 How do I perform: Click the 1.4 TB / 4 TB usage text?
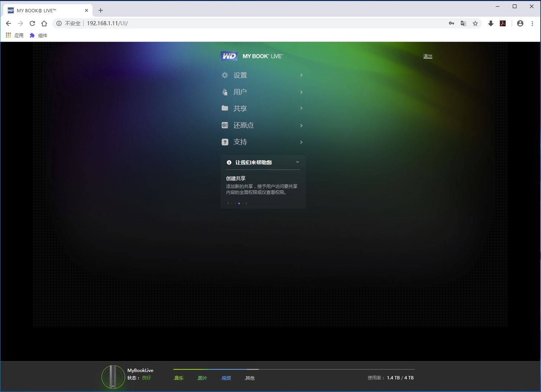tap(400, 378)
